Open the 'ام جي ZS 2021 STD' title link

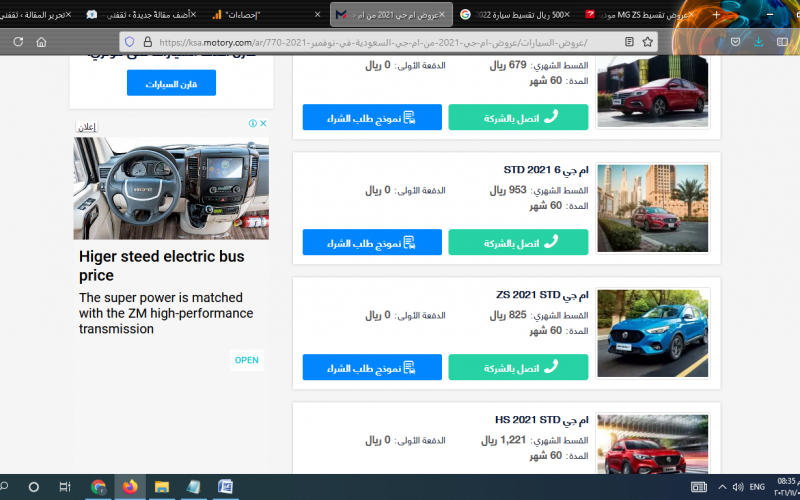(x=542, y=295)
